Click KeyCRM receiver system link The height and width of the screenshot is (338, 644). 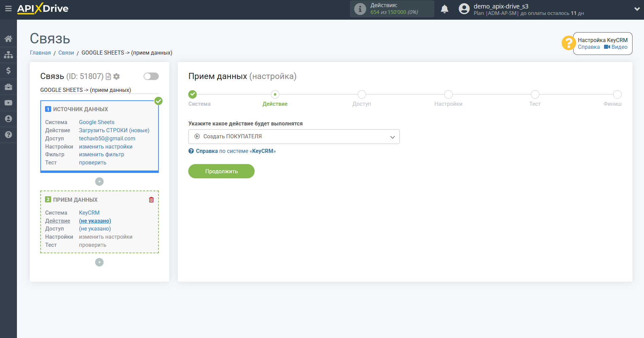(89, 213)
